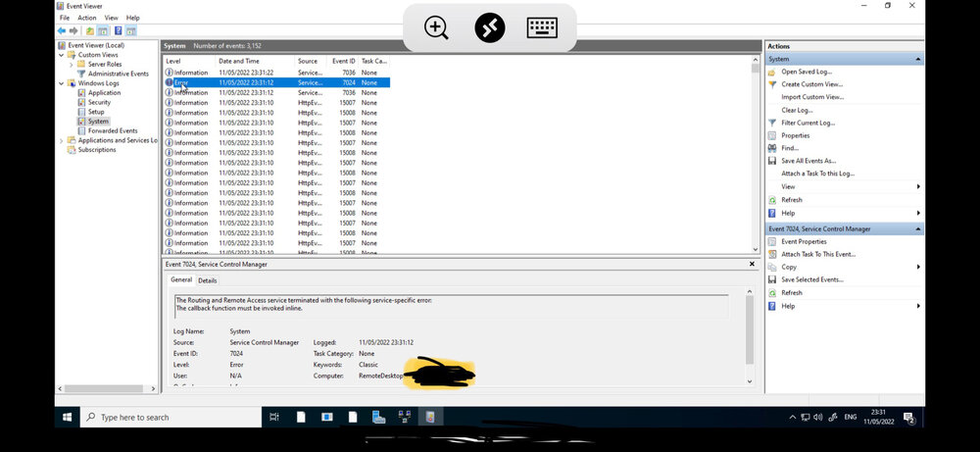Viewport: 980px width, 452px height.
Task: Sort events by Event ID column
Action: [342, 61]
